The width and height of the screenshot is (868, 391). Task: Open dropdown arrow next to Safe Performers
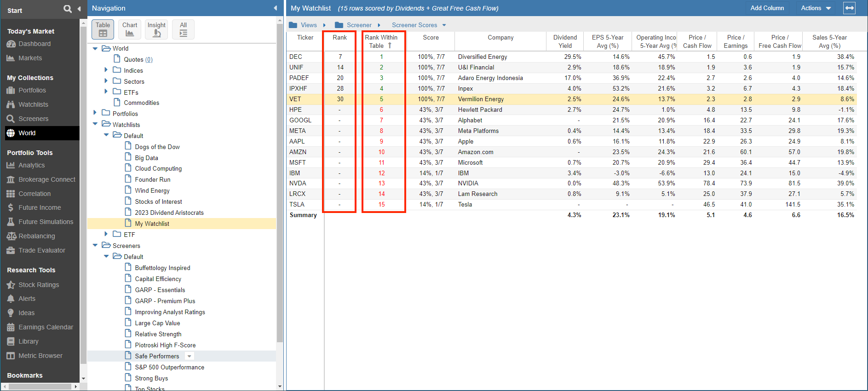[x=189, y=356]
